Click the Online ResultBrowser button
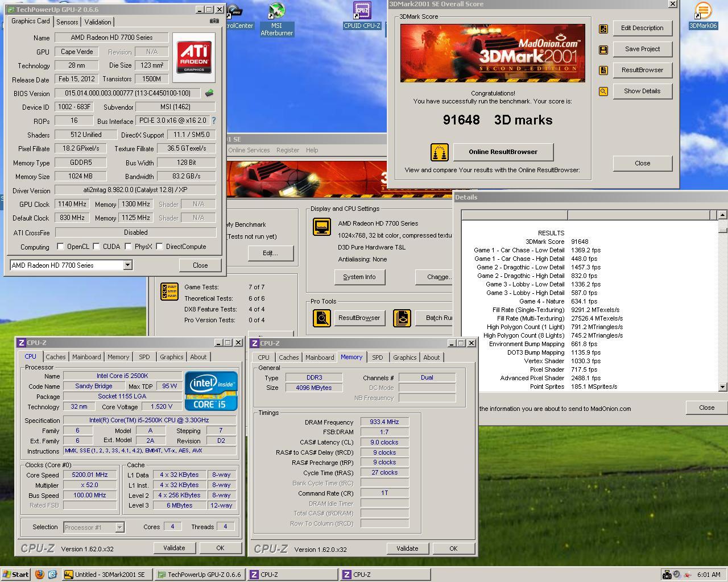The image size is (728, 582). point(503,152)
